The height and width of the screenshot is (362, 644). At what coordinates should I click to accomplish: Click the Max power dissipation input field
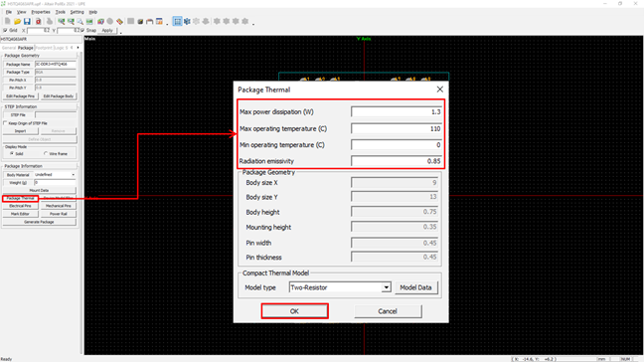397,111
